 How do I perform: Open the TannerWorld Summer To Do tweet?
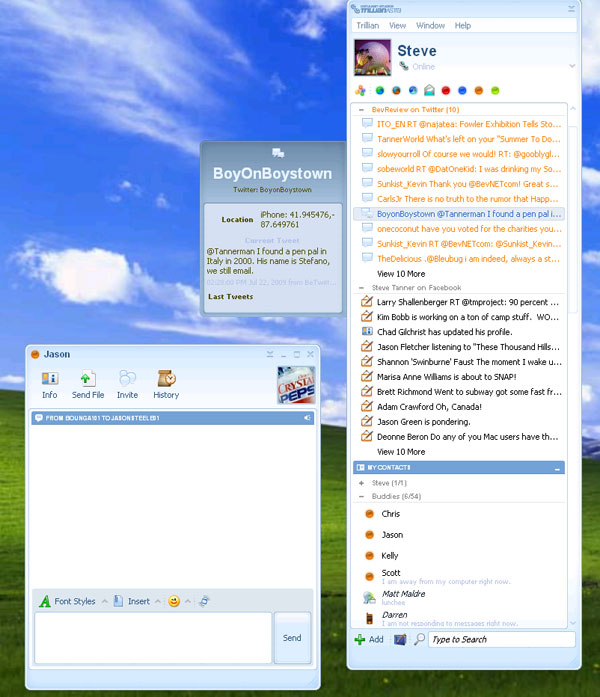click(x=459, y=139)
